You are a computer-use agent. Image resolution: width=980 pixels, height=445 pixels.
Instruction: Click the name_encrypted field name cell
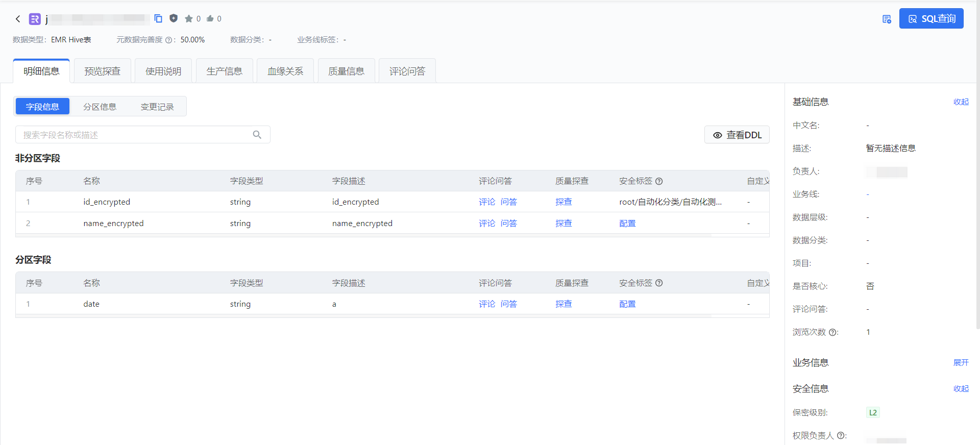point(113,224)
